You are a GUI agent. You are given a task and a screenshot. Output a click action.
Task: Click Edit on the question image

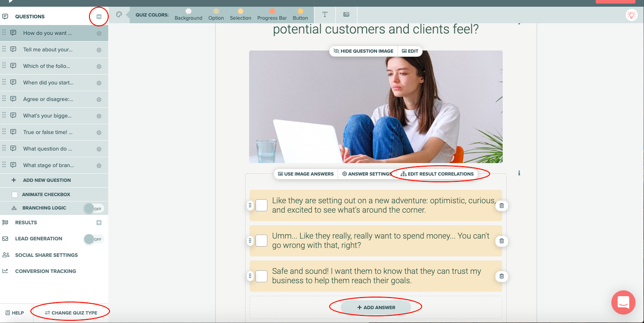[410, 51]
